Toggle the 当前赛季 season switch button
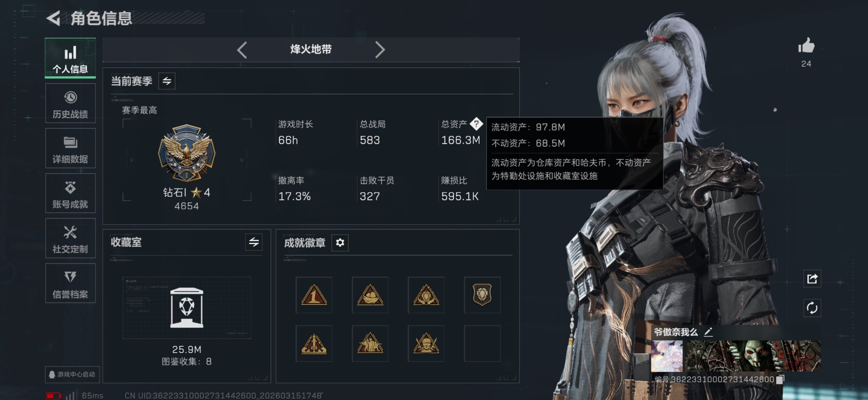 [x=167, y=81]
